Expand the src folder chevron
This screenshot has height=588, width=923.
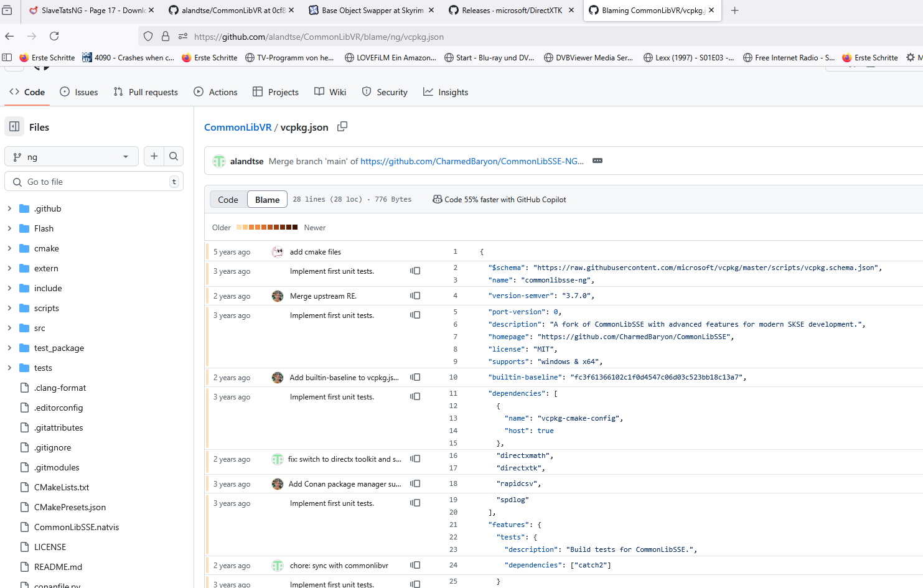[x=9, y=328]
